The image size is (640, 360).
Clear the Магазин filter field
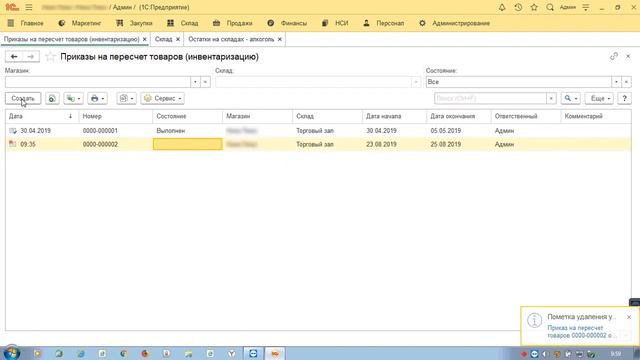(x=205, y=82)
